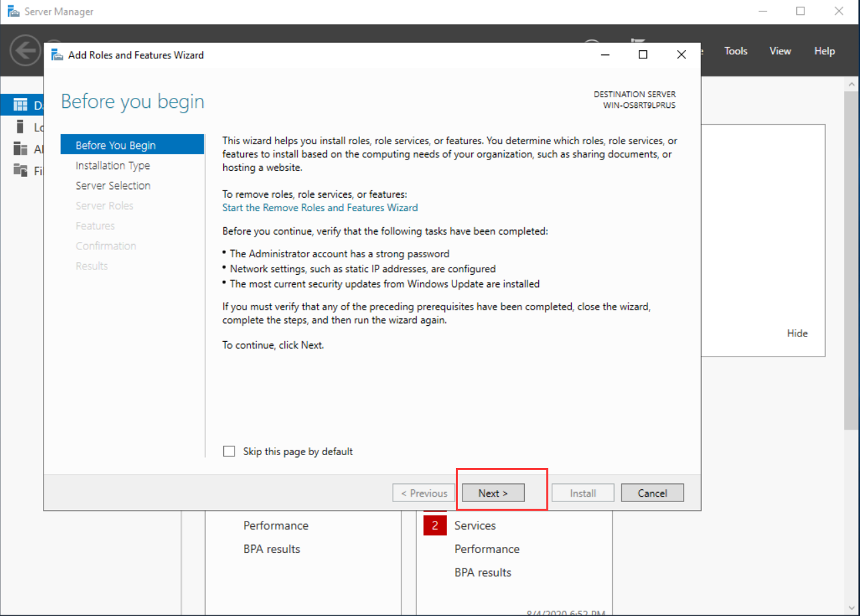This screenshot has width=860, height=616.
Task: Click the back navigation arrow in Server Manager
Action: pyautogui.click(x=25, y=51)
